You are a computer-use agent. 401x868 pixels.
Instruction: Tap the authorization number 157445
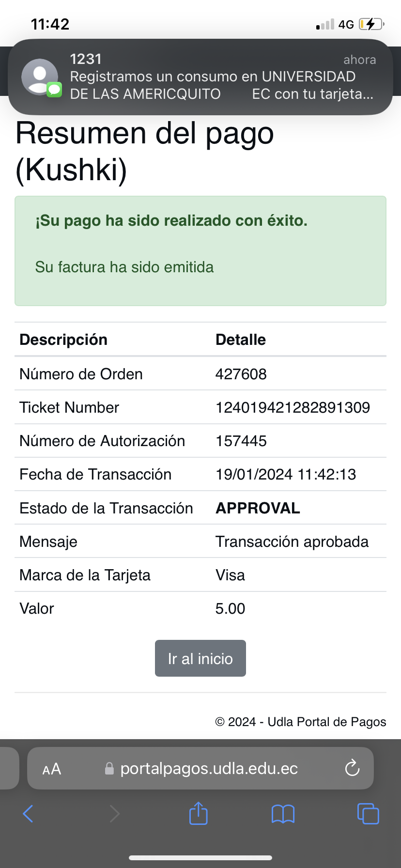[x=241, y=441]
